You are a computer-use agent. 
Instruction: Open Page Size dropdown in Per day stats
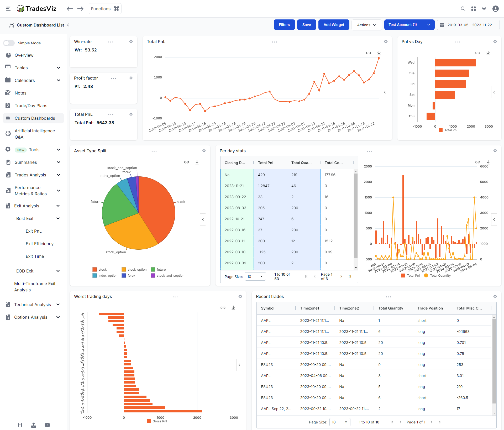click(x=255, y=277)
